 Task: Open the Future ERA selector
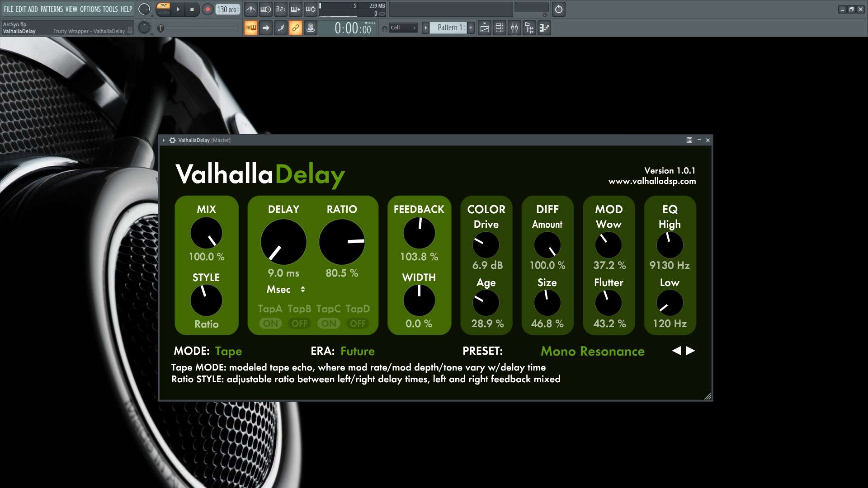(x=358, y=351)
